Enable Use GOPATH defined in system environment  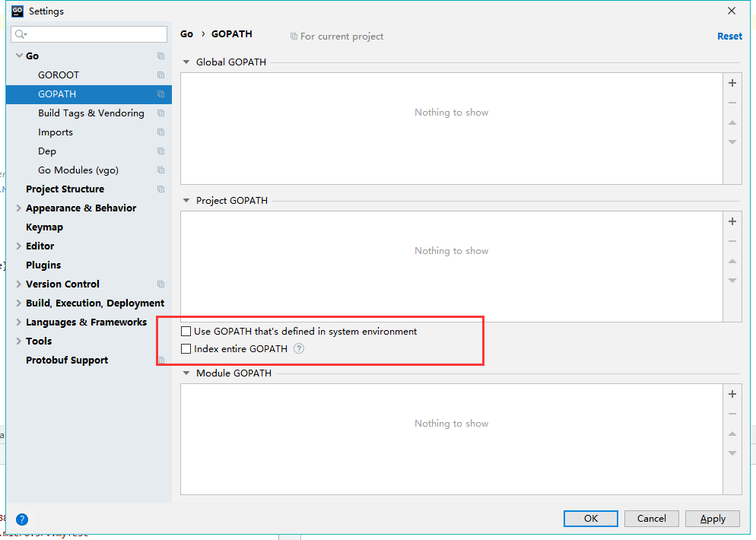(x=186, y=332)
